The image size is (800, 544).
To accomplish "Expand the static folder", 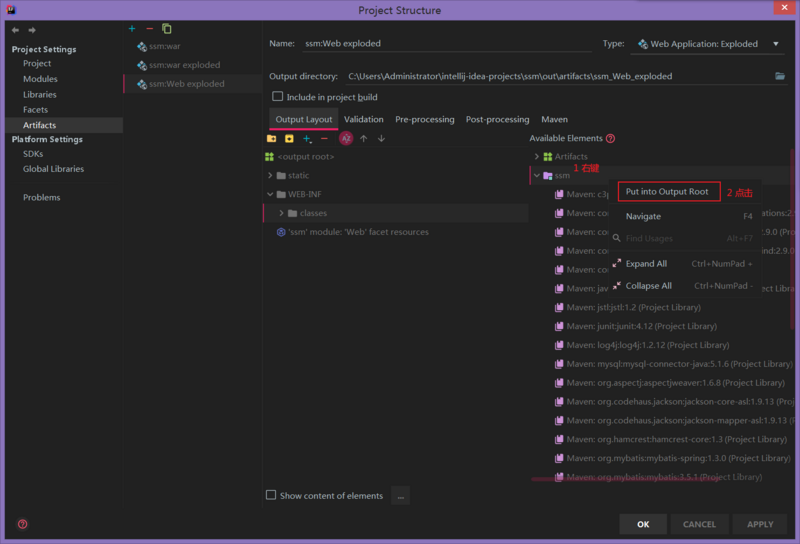I will pos(270,176).
